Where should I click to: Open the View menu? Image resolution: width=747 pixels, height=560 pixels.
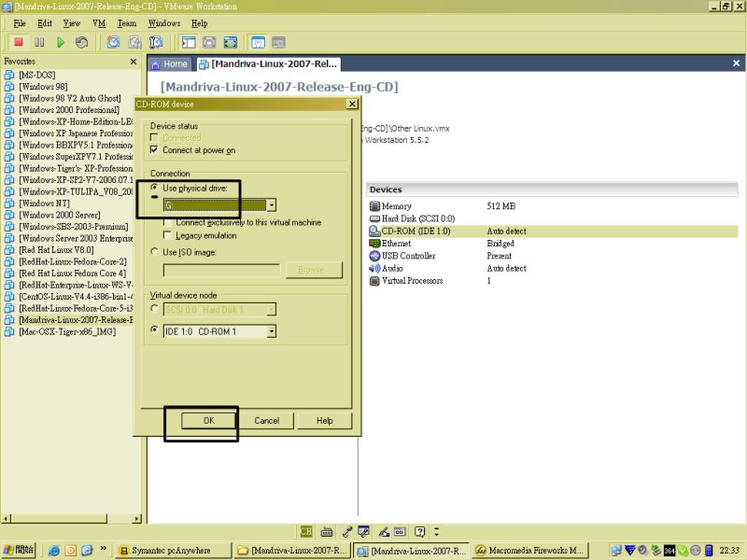pos(72,23)
